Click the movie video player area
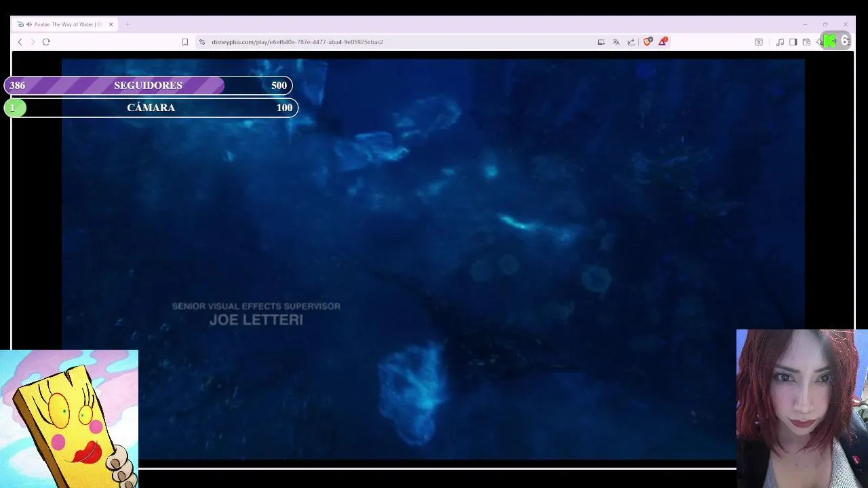The width and height of the screenshot is (868, 488). tap(433, 260)
